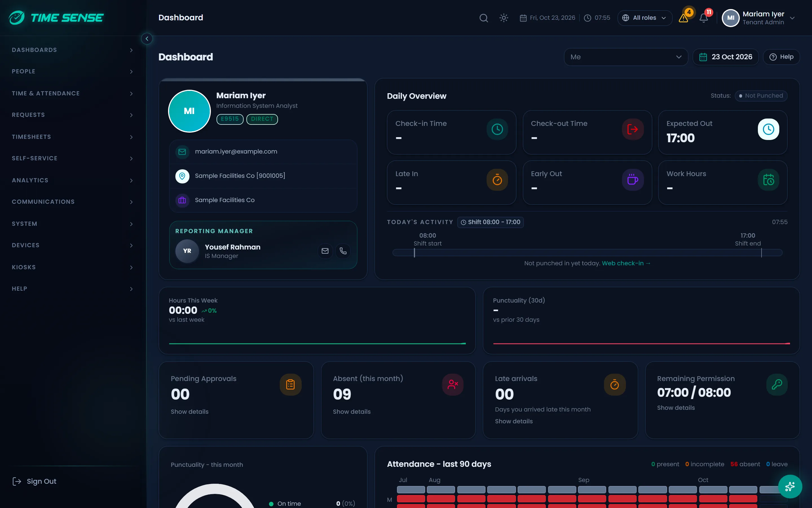Open the Communications menu item

(73, 202)
